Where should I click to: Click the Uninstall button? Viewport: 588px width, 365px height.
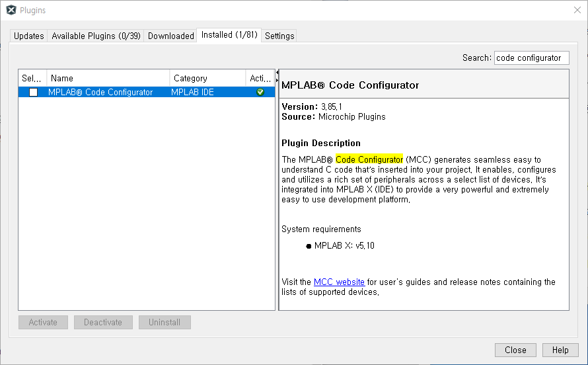[x=165, y=322]
